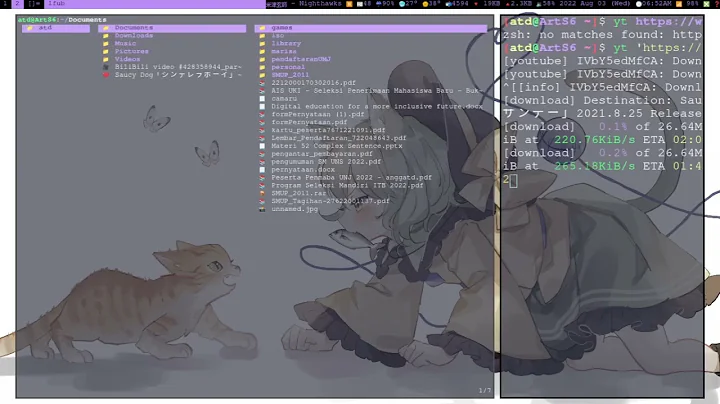Click the video file icon beside BiliBili video
The width and height of the screenshot is (720, 404).
pyautogui.click(x=106, y=67)
